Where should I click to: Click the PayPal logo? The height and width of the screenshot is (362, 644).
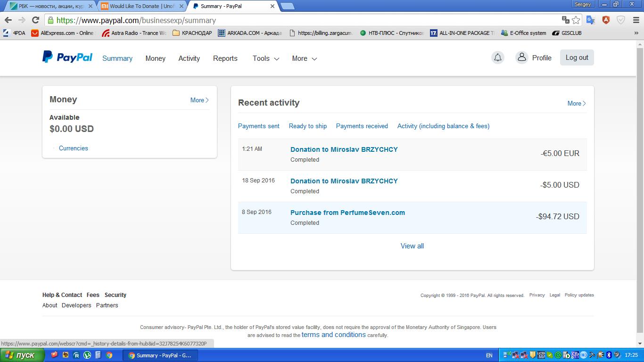coord(67,57)
